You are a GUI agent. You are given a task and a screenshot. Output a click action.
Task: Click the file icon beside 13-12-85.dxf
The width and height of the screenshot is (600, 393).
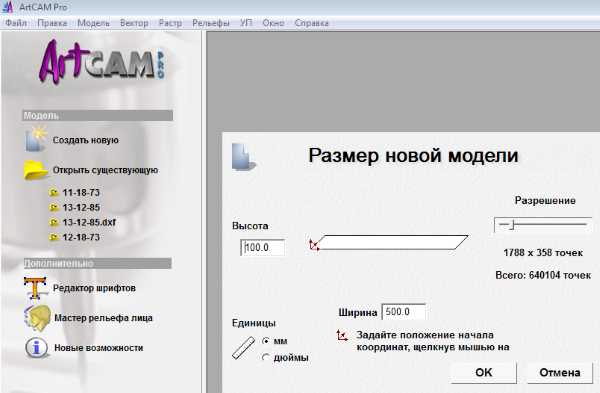(54, 222)
